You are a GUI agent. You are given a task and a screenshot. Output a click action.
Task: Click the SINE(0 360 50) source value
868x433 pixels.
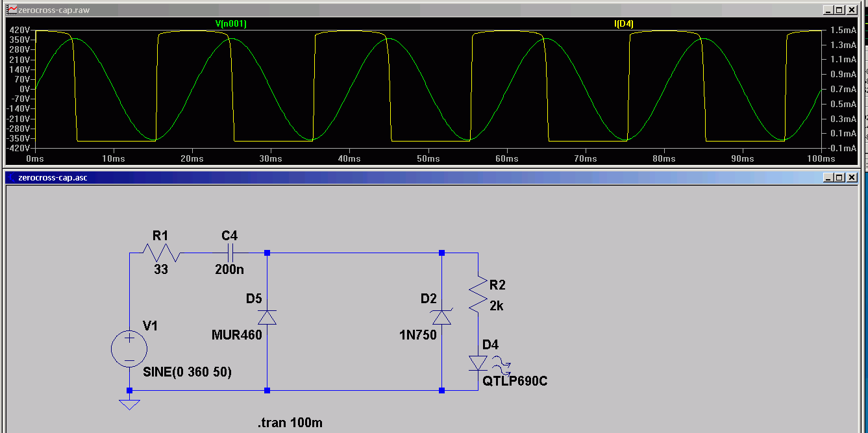[188, 373]
